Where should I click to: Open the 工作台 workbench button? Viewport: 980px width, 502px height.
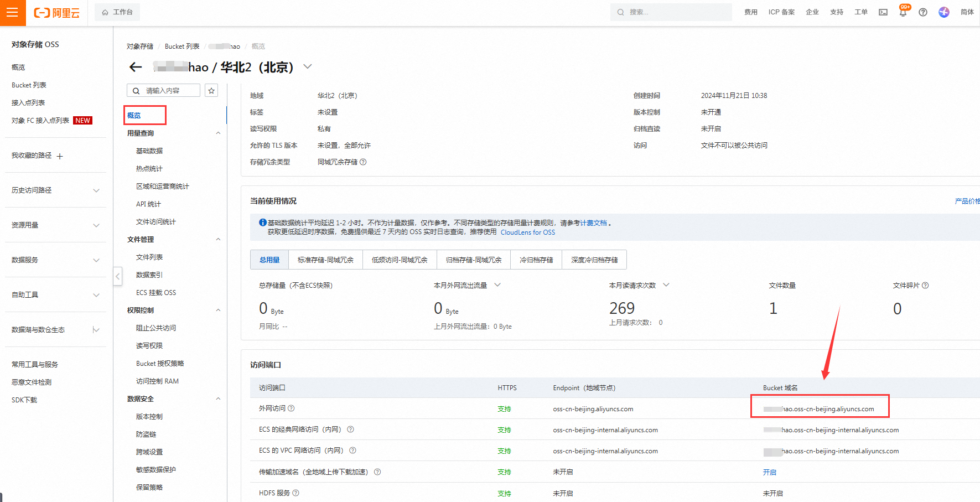click(117, 12)
